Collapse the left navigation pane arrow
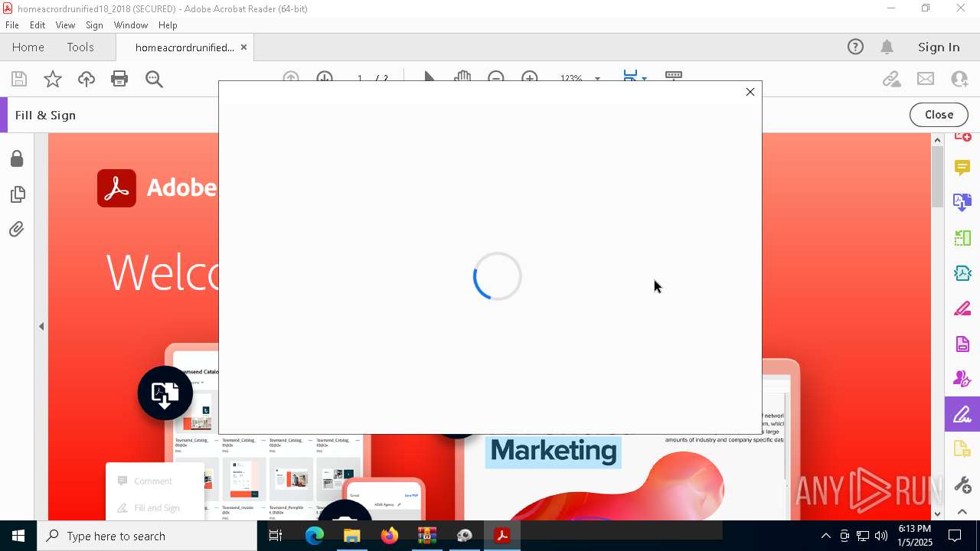The image size is (980, 551). point(41,327)
